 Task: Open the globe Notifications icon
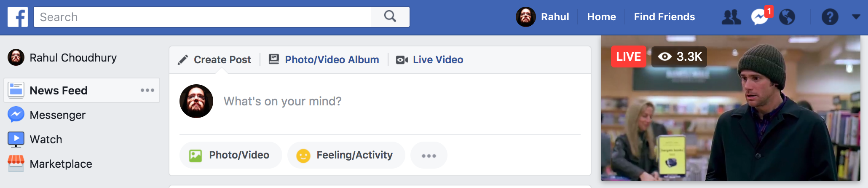[x=787, y=17]
